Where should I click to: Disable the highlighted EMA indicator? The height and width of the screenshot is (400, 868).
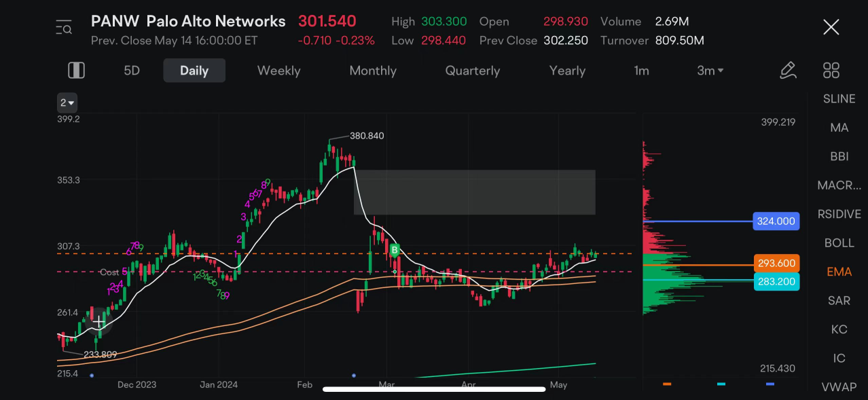coord(839,272)
